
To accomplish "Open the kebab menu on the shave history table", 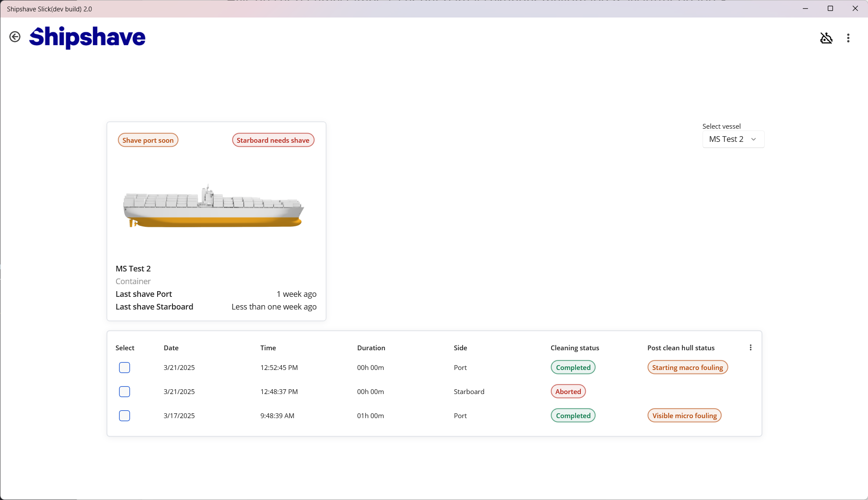I will tap(750, 347).
